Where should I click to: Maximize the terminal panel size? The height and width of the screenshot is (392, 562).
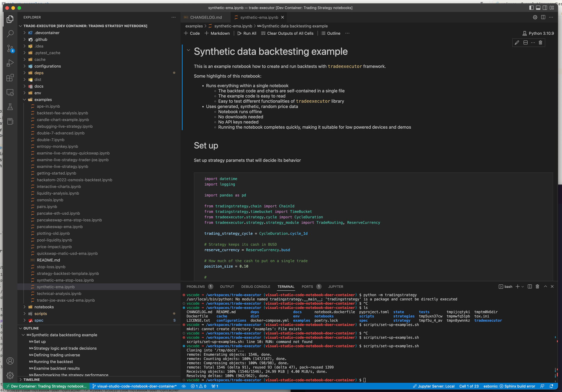click(545, 286)
